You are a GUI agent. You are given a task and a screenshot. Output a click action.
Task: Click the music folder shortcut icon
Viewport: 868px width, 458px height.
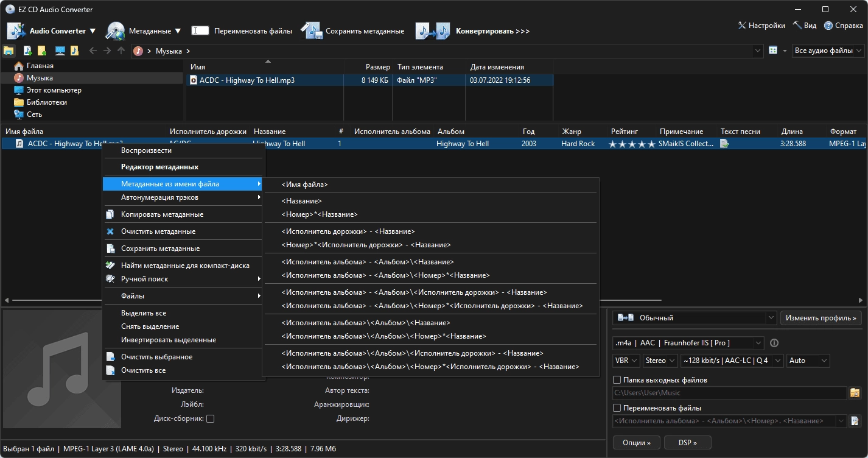[x=74, y=51]
